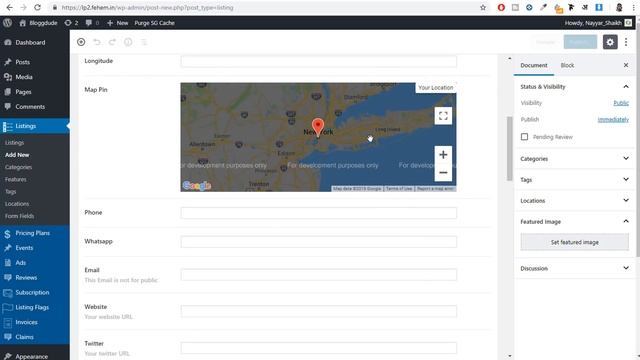
Task: Click Immediately publish date link
Action: pyautogui.click(x=613, y=119)
